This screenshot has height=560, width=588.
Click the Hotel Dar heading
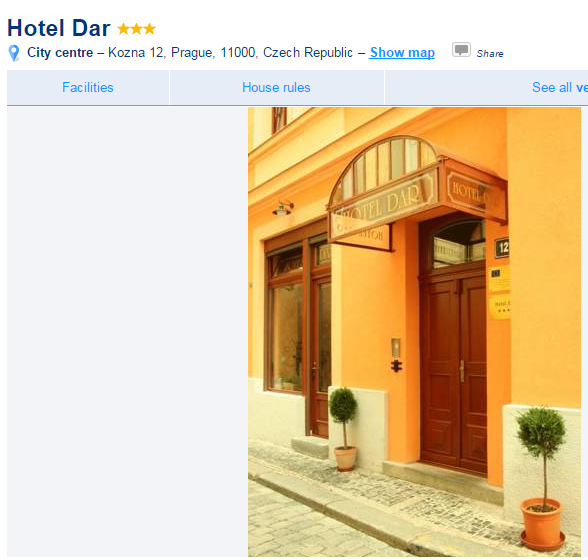[59, 28]
